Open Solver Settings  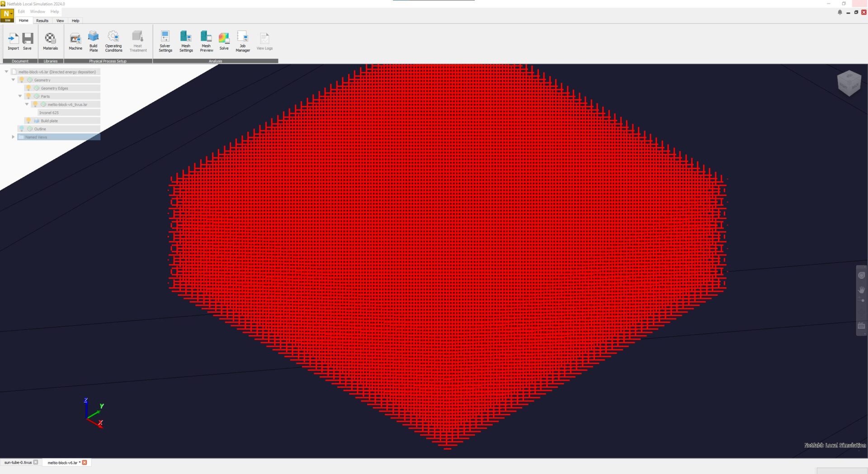point(165,40)
